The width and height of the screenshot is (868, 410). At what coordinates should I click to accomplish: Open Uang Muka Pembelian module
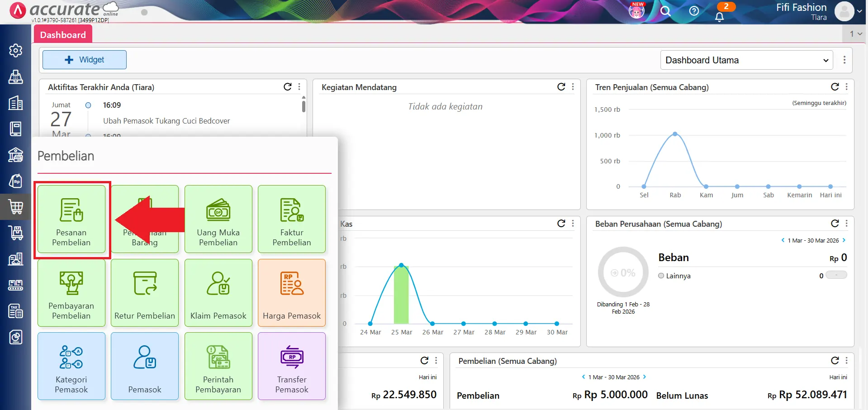pos(218,219)
